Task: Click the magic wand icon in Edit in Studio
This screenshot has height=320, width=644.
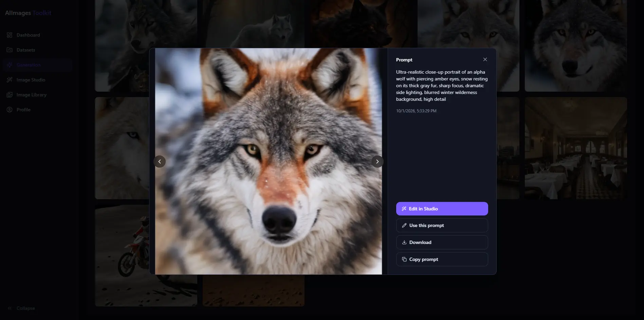Action: 404,209
